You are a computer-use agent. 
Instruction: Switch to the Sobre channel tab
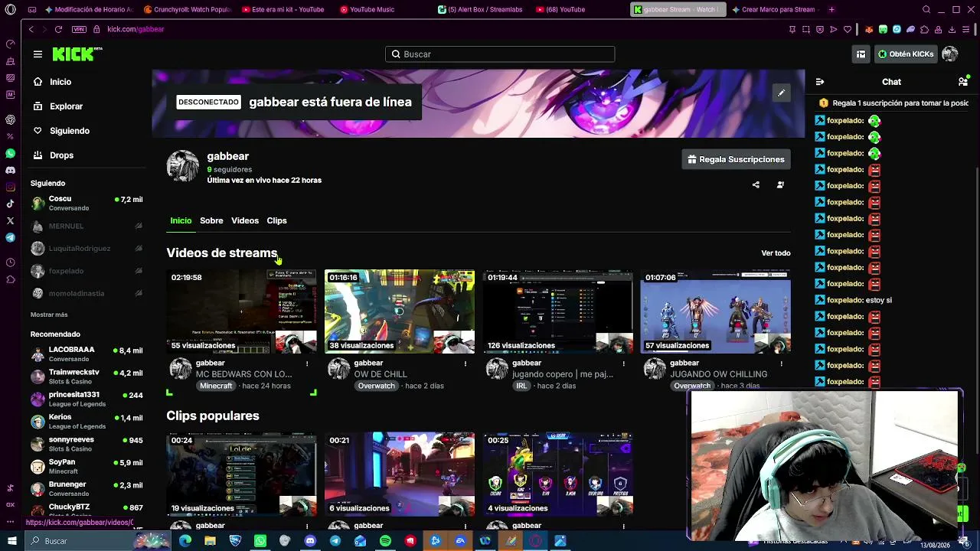tap(211, 220)
